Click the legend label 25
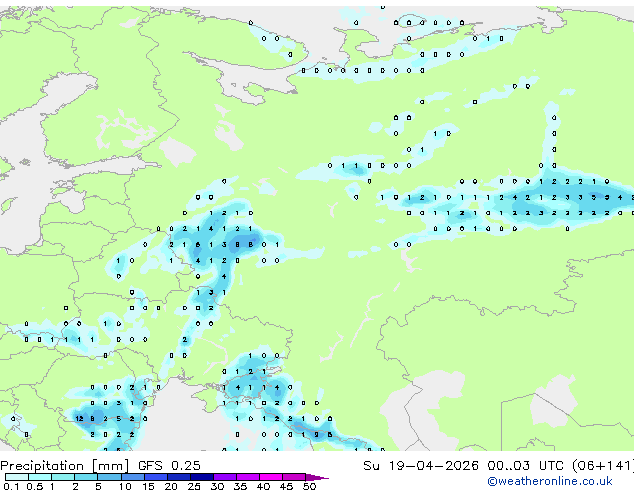Image resolution: width=634 pixels, height=490 pixels. tap(194, 486)
